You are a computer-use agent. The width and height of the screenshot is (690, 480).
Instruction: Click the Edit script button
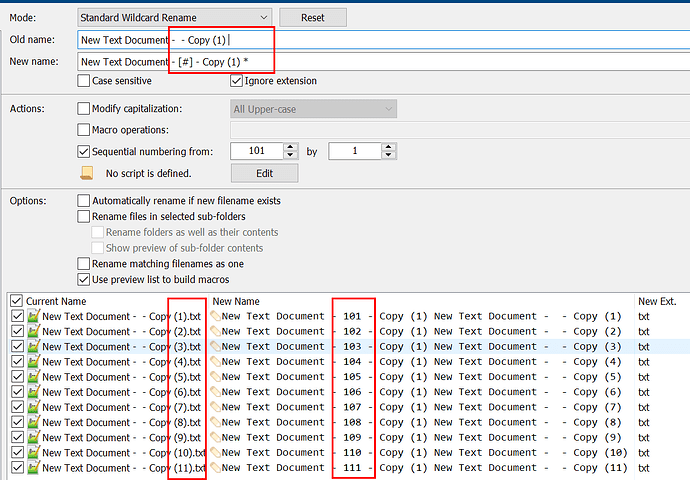tap(264, 173)
